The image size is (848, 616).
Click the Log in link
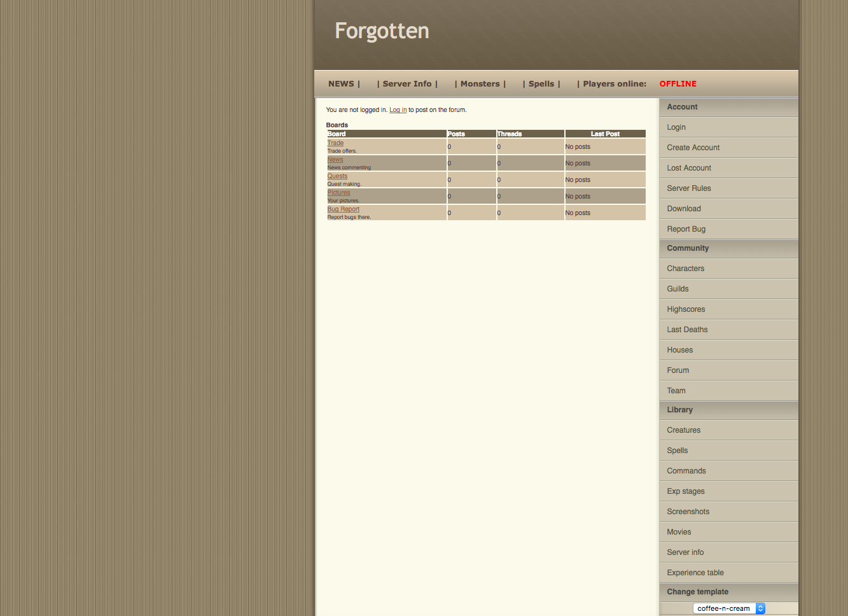[398, 109]
